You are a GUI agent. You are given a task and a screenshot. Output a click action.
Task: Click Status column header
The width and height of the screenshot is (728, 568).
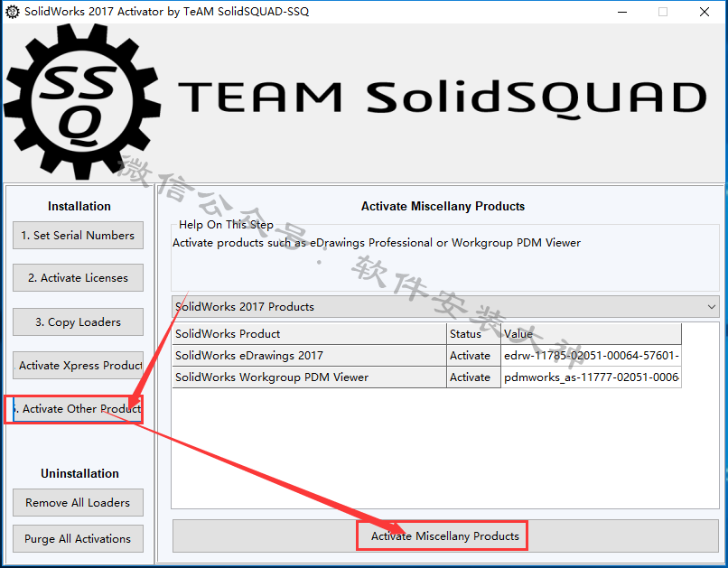[x=473, y=333]
